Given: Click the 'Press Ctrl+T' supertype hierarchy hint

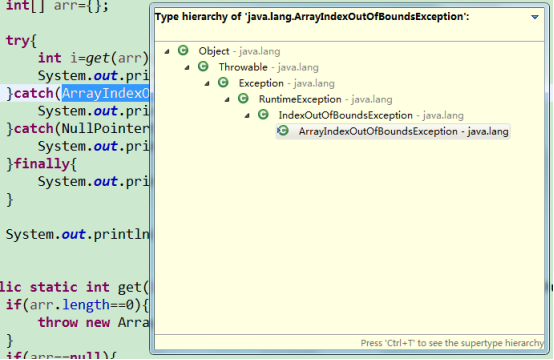Looking at the screenshot, I should 452,343.
